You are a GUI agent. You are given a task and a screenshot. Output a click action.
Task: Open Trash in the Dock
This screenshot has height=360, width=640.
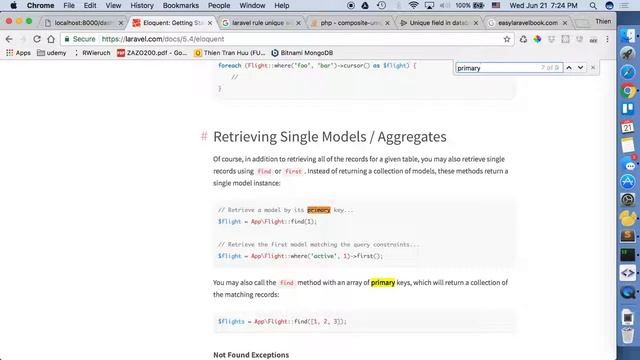tap(628, 336)
